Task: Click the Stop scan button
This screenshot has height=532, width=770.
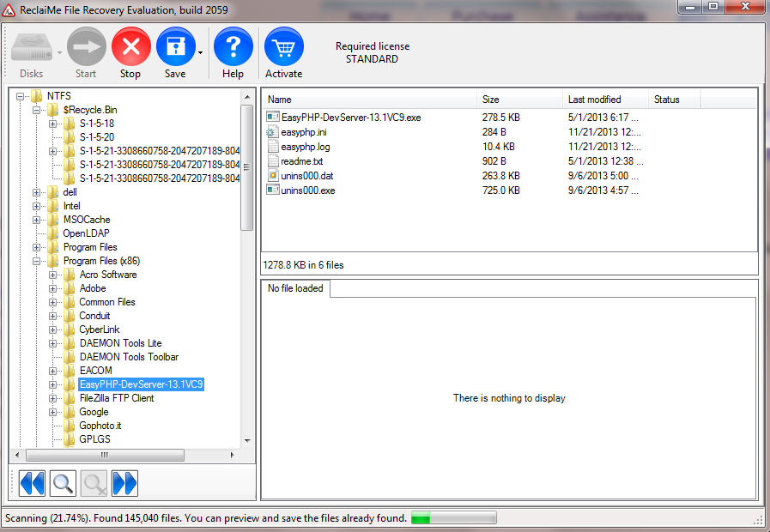Action: [130, 47]
